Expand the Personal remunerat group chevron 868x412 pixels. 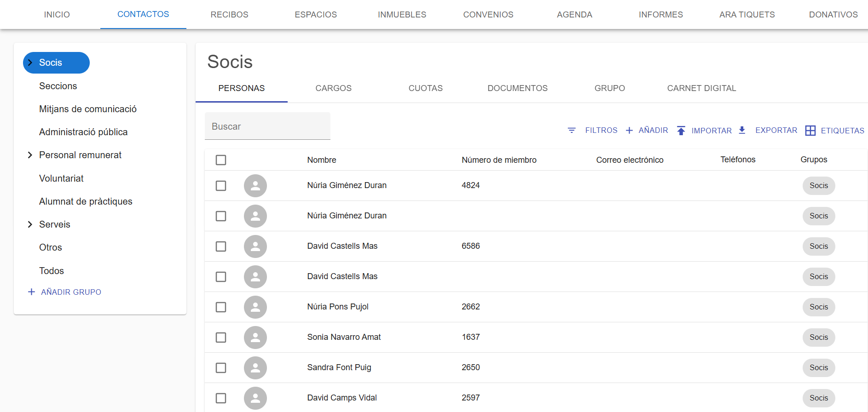[x=30, y=155]
